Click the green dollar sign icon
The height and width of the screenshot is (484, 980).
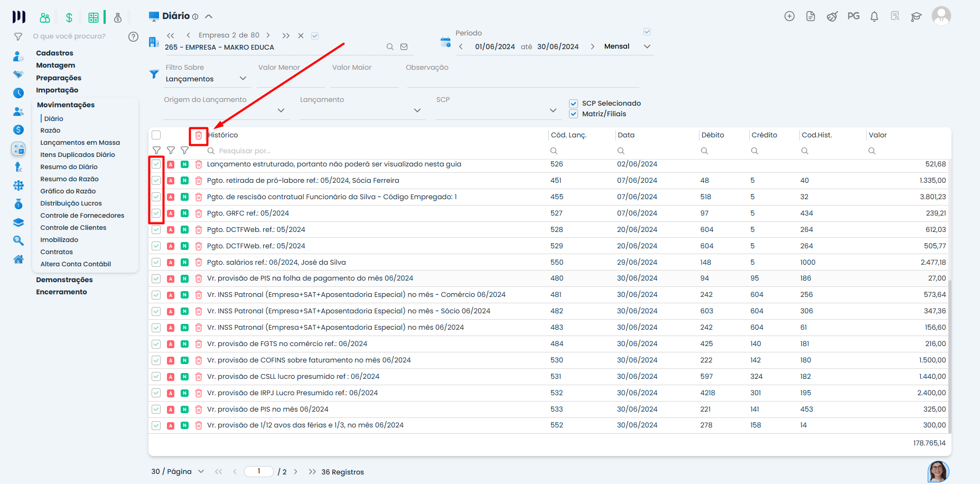69,17
